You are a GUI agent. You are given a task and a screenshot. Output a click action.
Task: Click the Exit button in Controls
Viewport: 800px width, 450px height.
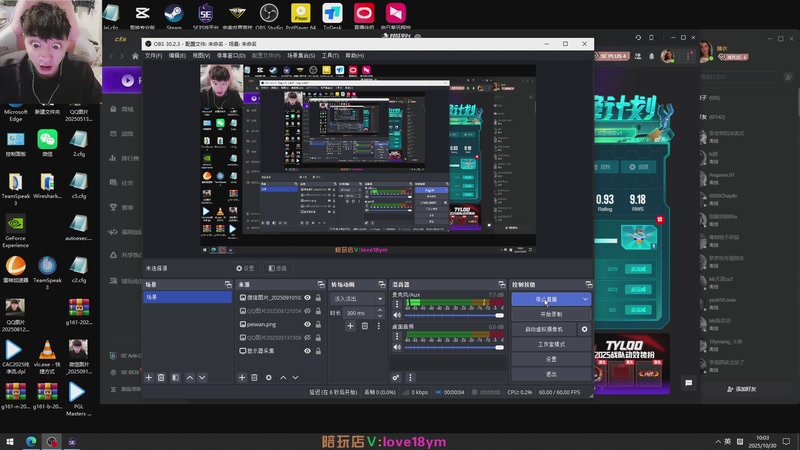pyautogui.click(x=551, y=374)
